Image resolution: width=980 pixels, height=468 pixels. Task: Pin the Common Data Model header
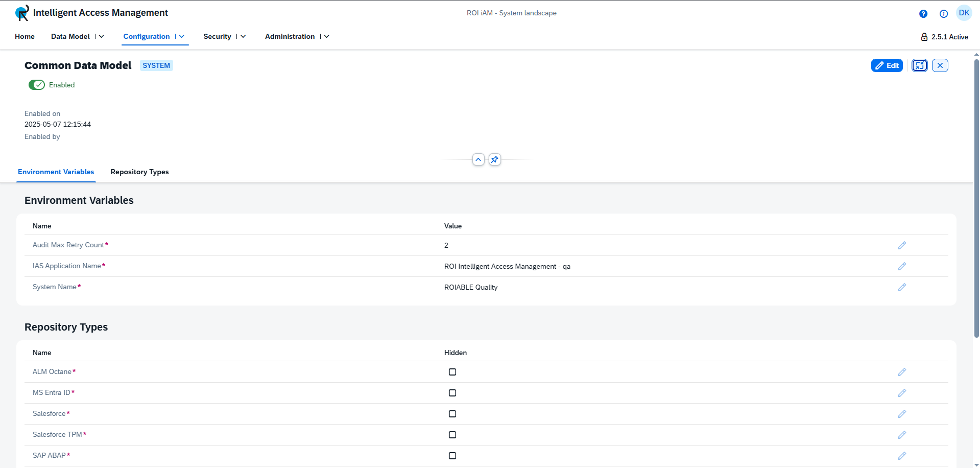494,159
